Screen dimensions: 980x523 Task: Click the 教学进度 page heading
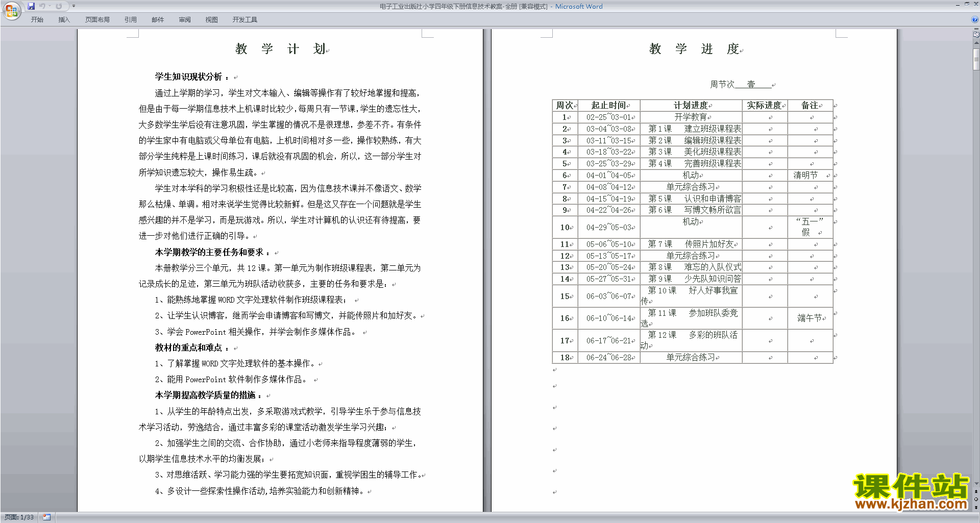pos(694,49)
